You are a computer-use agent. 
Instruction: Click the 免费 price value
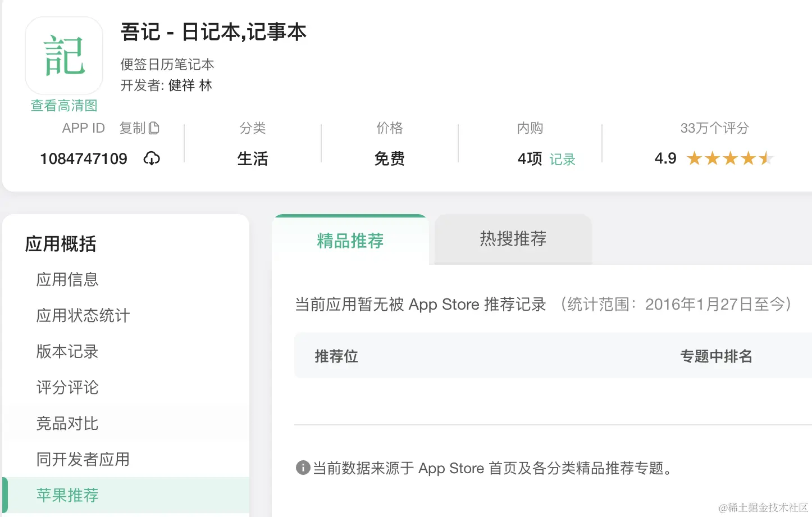click(390, 158)
